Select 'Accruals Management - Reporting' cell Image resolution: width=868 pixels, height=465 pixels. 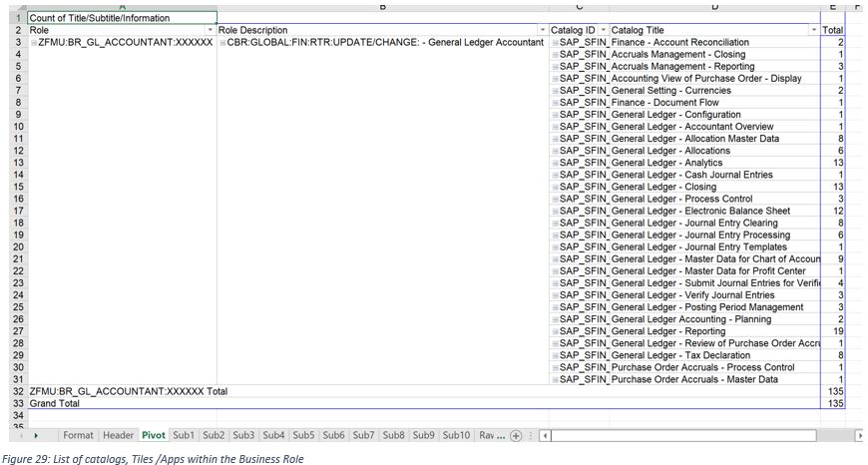tap(714, 67)
